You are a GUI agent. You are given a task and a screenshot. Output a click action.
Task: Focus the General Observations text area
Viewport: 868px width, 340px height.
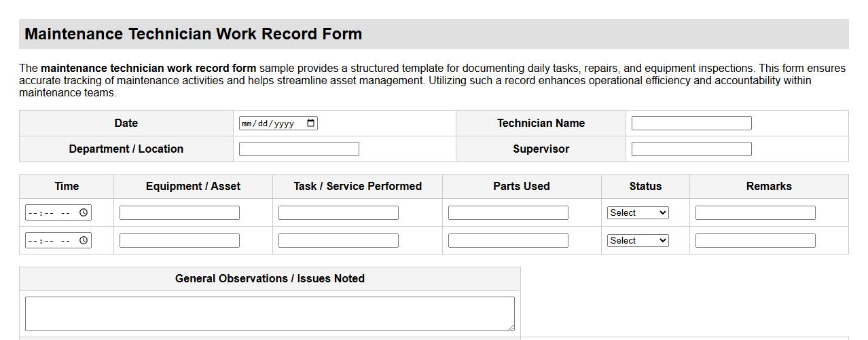pos(270,314)
